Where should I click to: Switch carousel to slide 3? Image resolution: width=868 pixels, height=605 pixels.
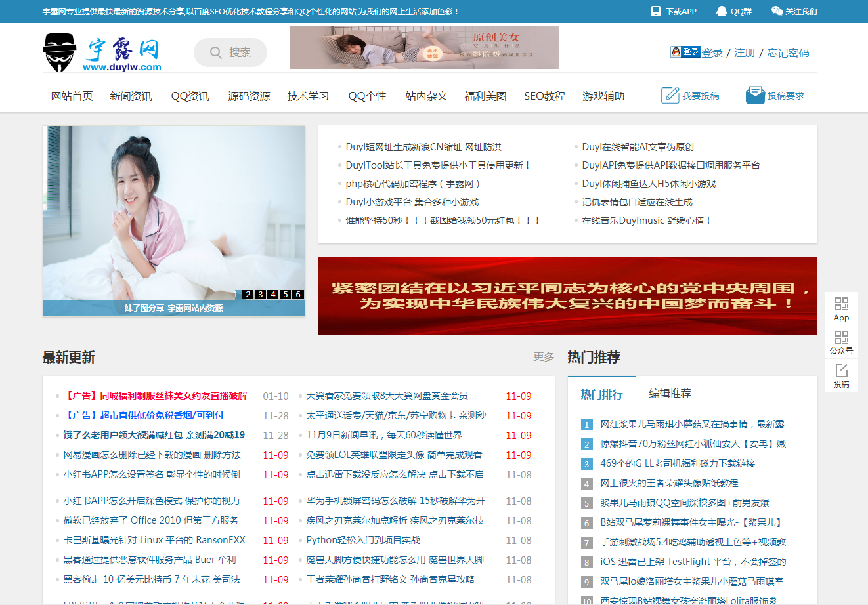[261, 295]
